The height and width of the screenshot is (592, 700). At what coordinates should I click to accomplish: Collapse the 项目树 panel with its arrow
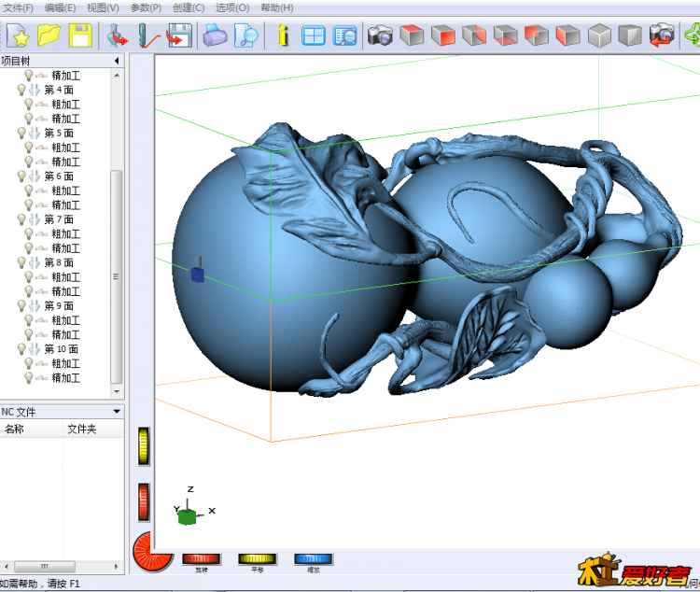117,61
